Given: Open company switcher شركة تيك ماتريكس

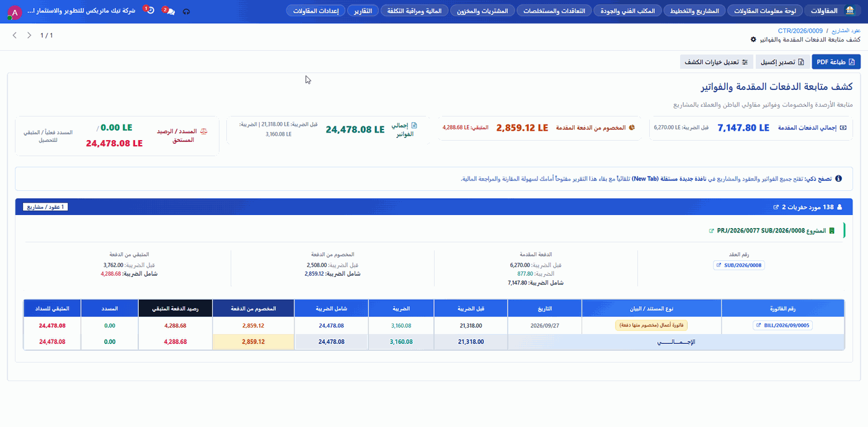Looking at the screenshot, I should click(82, 11).
